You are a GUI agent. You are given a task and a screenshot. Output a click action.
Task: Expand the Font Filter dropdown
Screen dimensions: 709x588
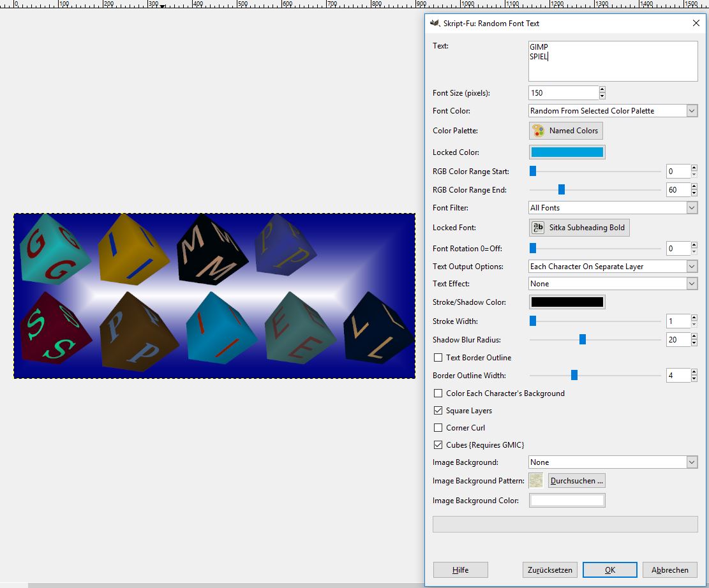click(613, 208)
